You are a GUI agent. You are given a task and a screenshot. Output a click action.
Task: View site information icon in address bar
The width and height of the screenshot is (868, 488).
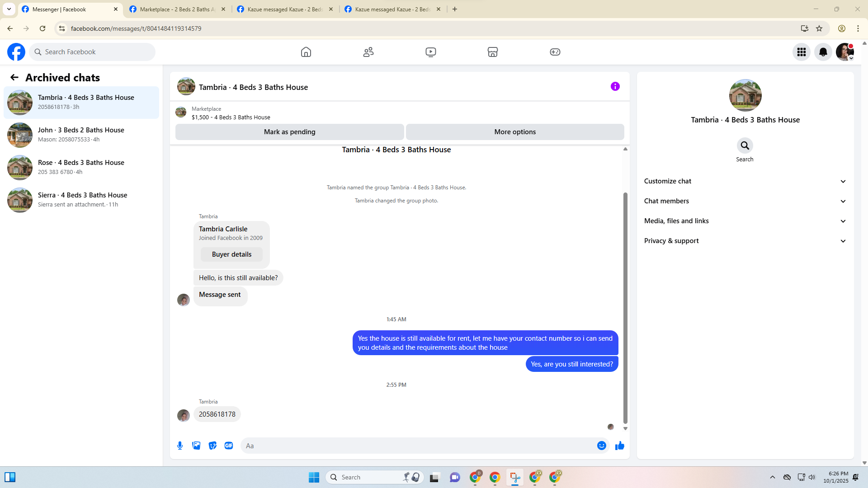point(62,28)
